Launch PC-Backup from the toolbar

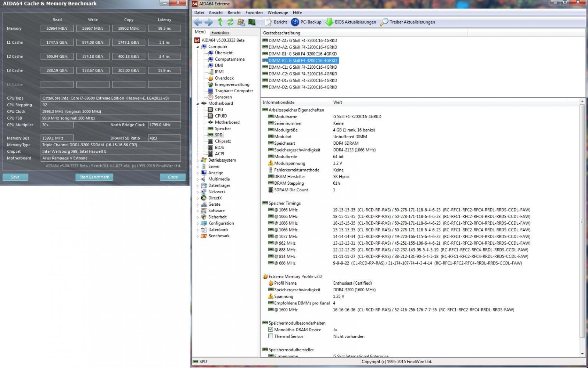pyautogui.click(x=306, y=22)
